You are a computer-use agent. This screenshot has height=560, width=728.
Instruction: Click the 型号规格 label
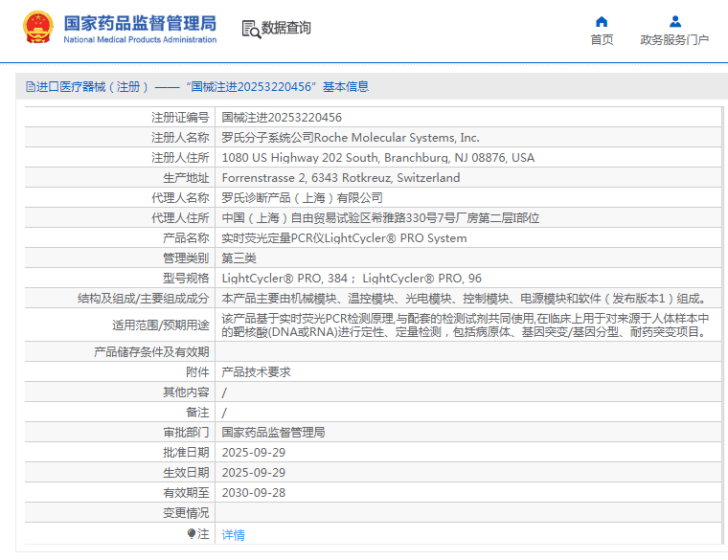click(186, 279)
